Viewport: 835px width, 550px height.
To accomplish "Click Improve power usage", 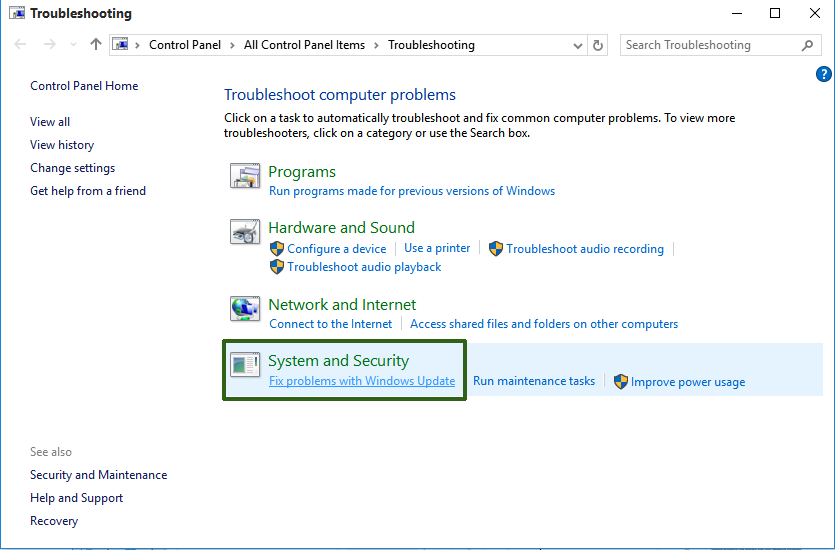I will click(688, 382).
